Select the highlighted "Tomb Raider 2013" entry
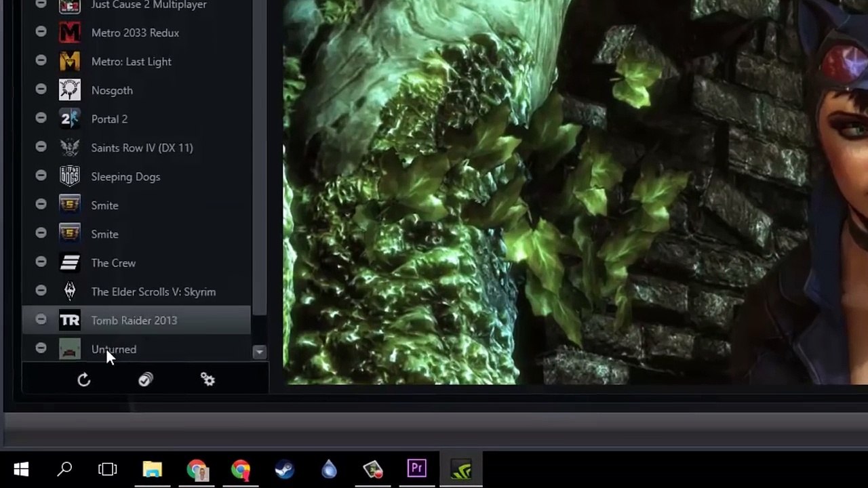868x488 pixels. (x=136, y=321)
